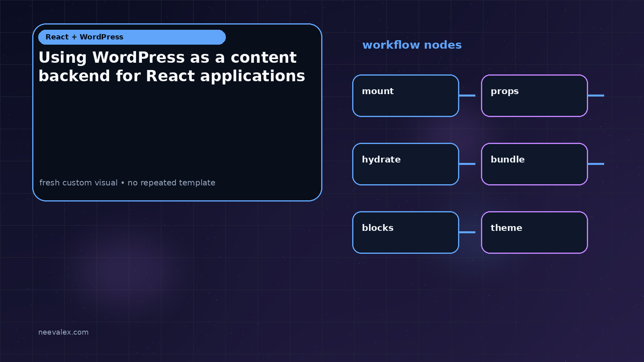This screenshot has width=644, height=362.
Task: Choose the bundle node
Action: (x=535, y=164)
